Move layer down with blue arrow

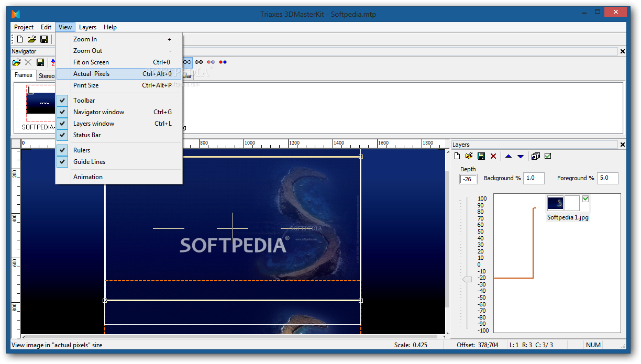521,156
